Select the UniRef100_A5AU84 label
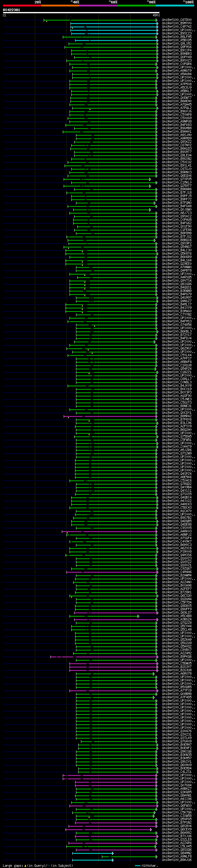Viewport: 197px width, 868px height. pos(176,74)
